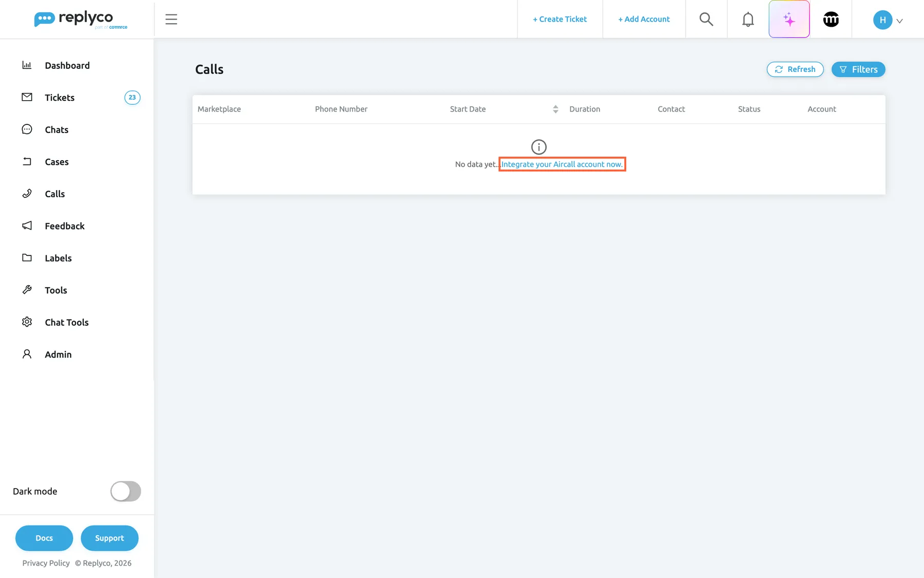
Task: Click the Tickets count badge 23
Action: (132, 98)
